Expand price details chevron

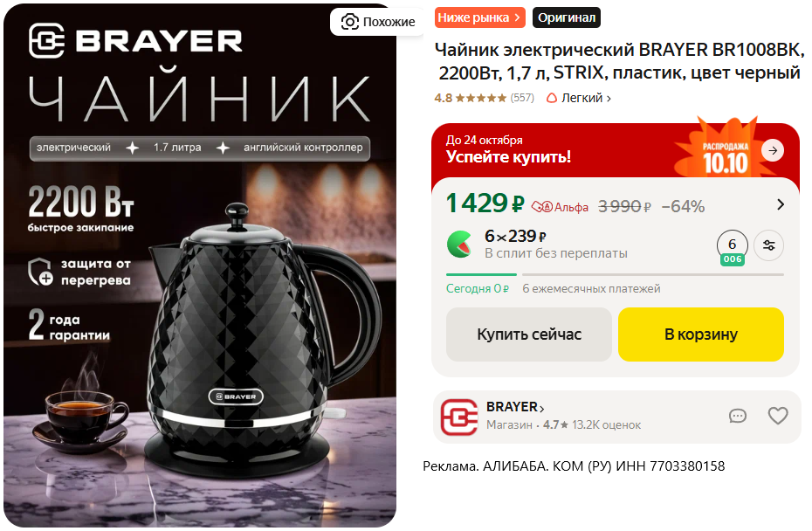[x=781, y=204]
